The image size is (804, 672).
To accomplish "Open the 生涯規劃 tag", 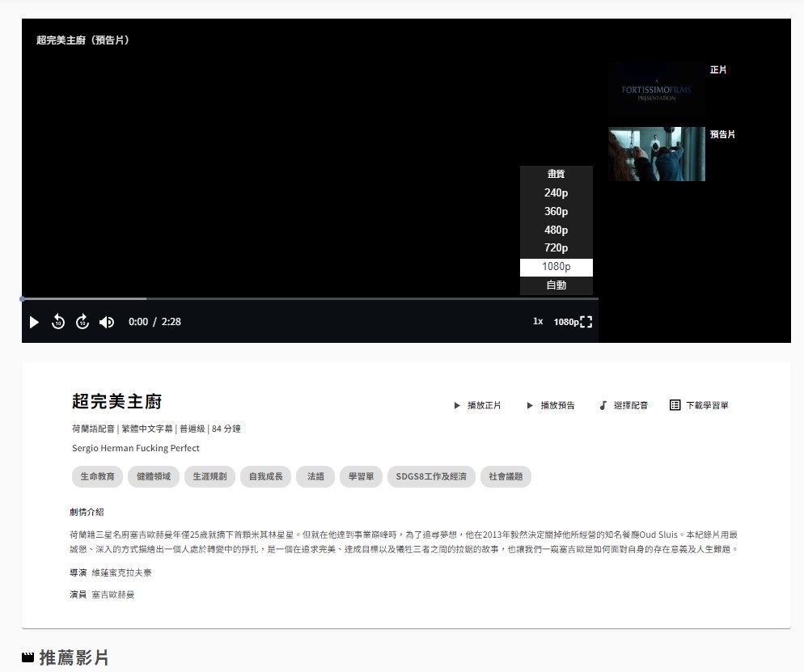I will 209,476.
